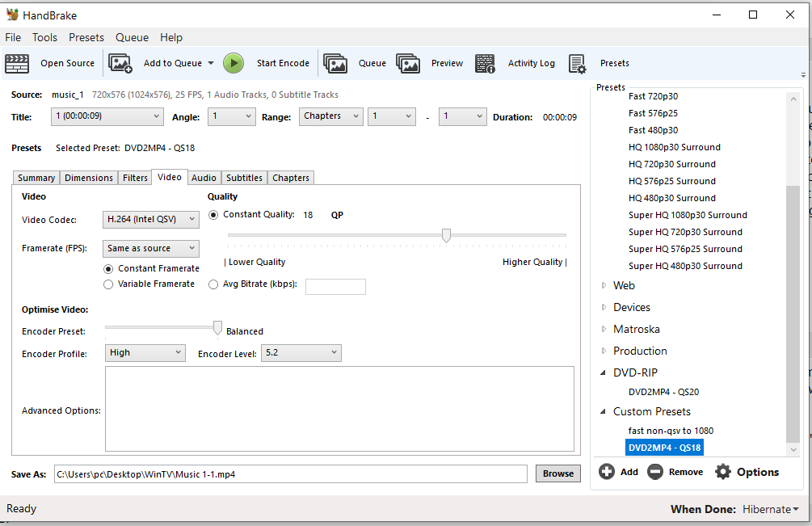Open the end chapter dropdown
This screenshot has width=812, height=526.
[x=462, y=116]
